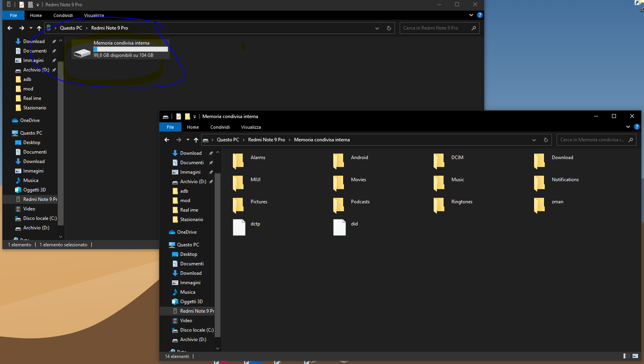Select Real ime in back window sidebar
Image resolution: width=644 pixels, height=364 pixels.
32,98
